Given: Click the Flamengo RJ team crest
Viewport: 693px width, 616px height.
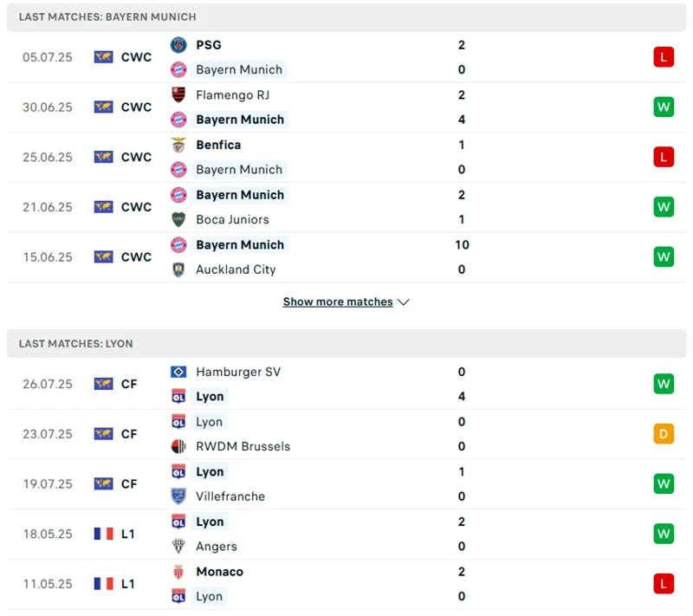Looking at the screenshot, I should [x=178, y=95].
